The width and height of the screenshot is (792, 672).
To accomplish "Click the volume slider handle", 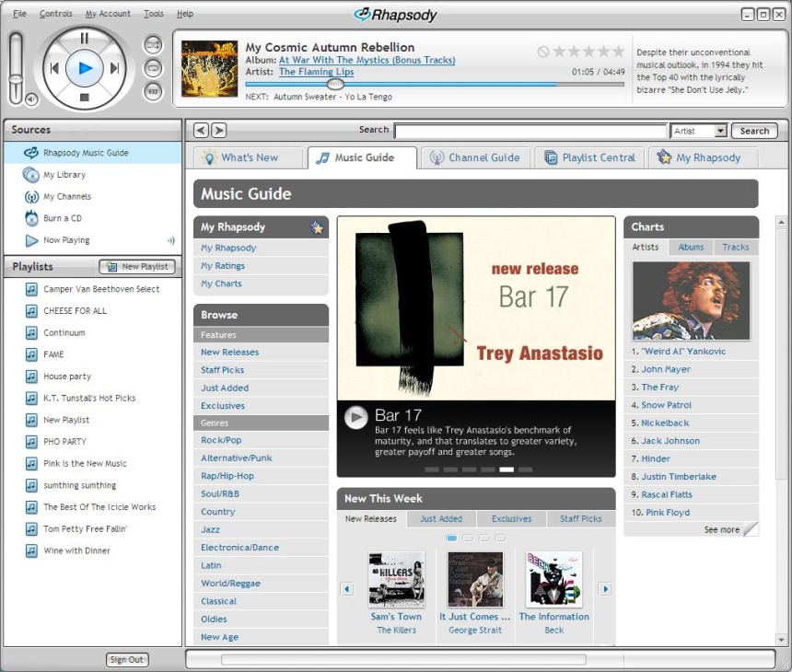I will tap(17, 78).
